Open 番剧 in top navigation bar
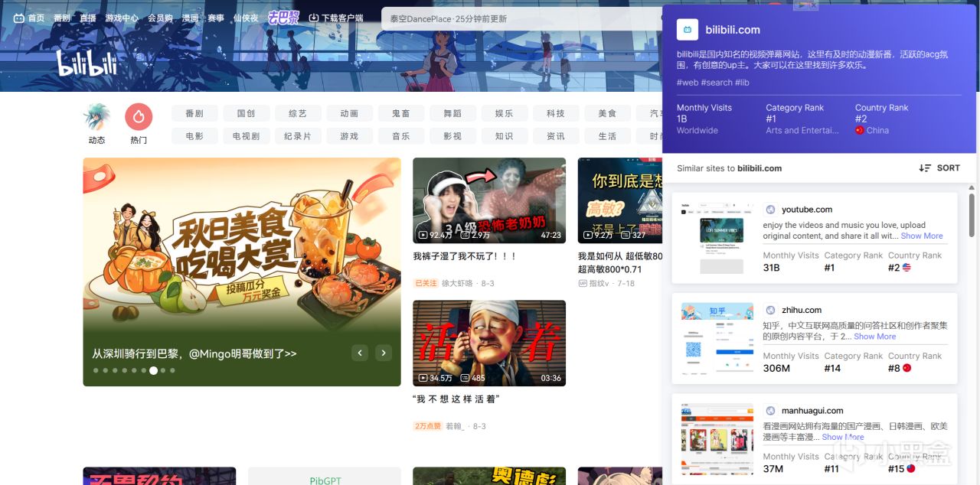The height and width of the screenshot is (485, 980). click(x=62, y=18)
